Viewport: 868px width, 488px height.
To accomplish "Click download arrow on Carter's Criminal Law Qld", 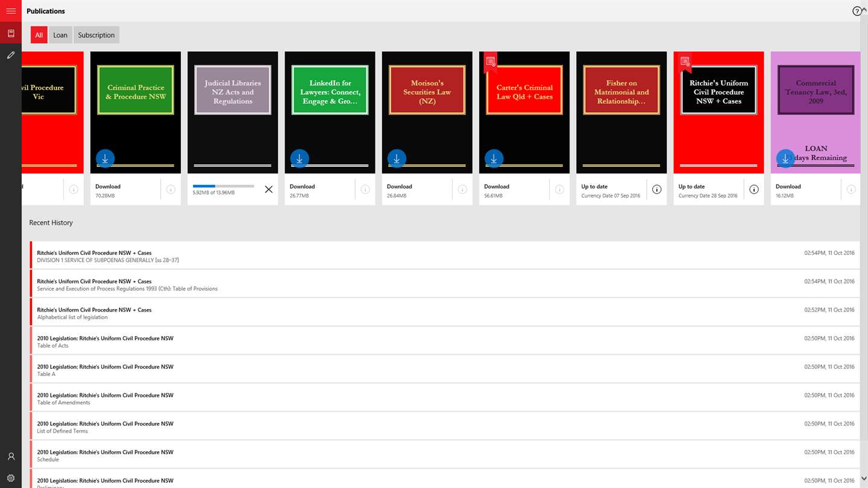I will pyautogui.click(x=494, y=158).
